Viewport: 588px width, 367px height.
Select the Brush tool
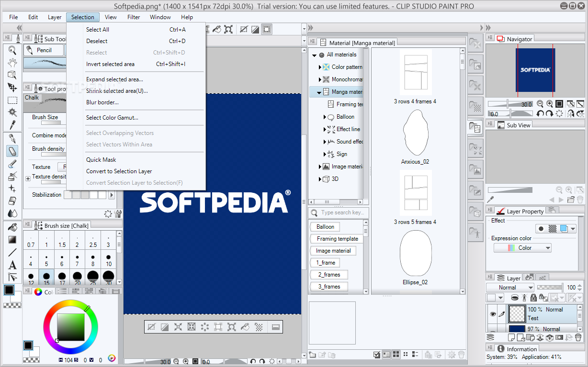[12, 164]
